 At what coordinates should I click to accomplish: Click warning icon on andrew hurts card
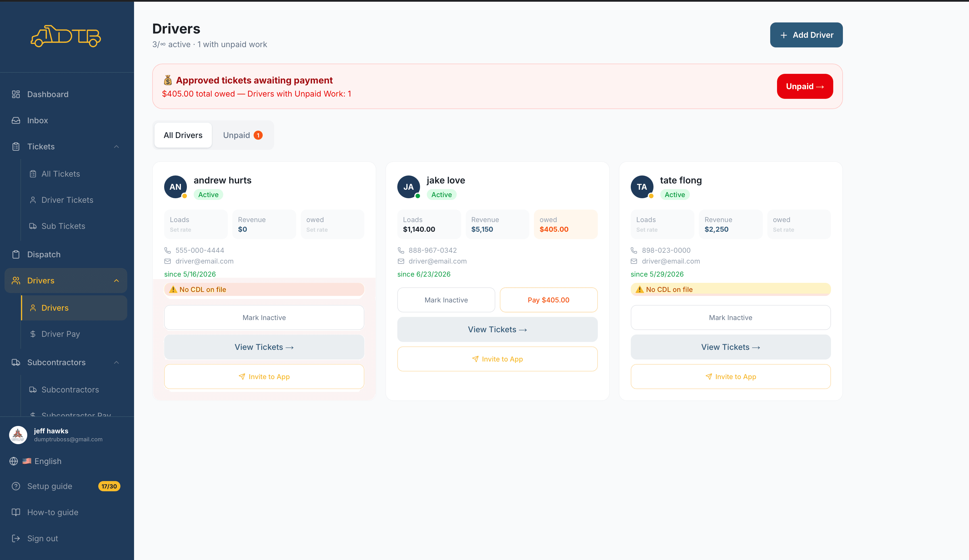pyautogui.click(x=173, y=290)
